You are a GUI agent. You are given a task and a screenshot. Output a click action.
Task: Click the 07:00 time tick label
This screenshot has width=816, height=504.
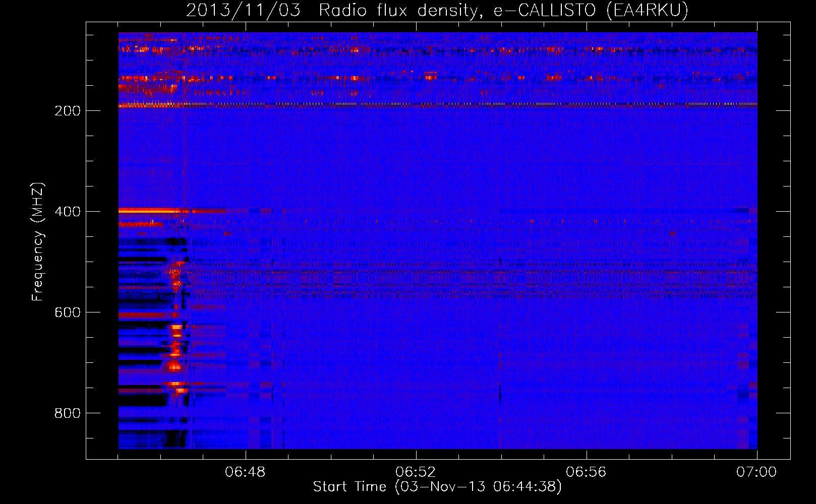(x=756, y=472)
